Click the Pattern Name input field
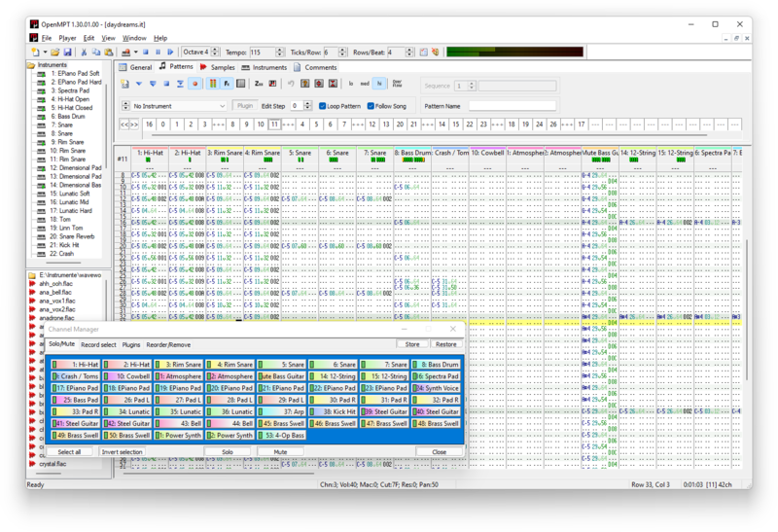 coord(513,105)
